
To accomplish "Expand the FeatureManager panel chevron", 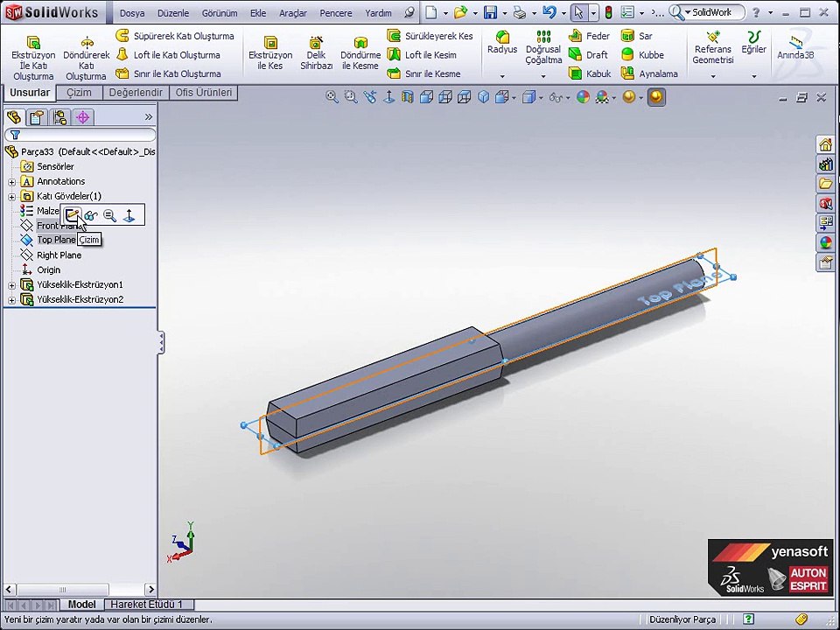I will click(x=149, y=116).
